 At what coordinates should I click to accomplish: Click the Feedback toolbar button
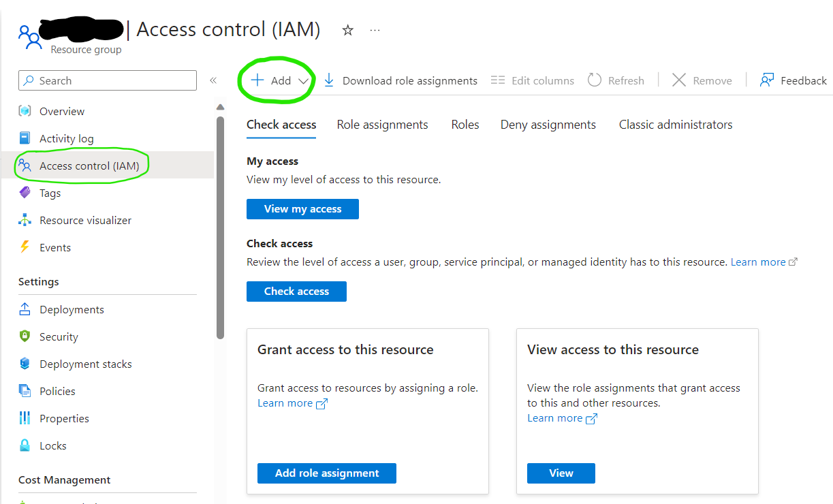(793, 80)
